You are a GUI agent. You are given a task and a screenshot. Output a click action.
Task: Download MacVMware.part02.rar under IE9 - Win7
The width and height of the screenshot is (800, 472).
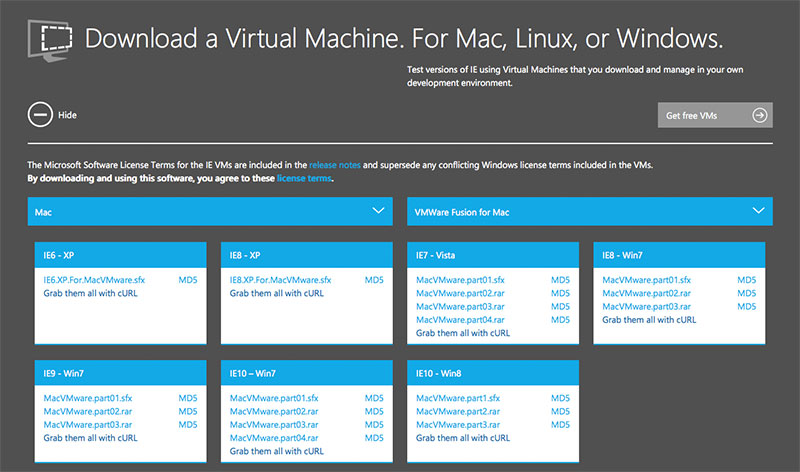[x=88, y=411]
